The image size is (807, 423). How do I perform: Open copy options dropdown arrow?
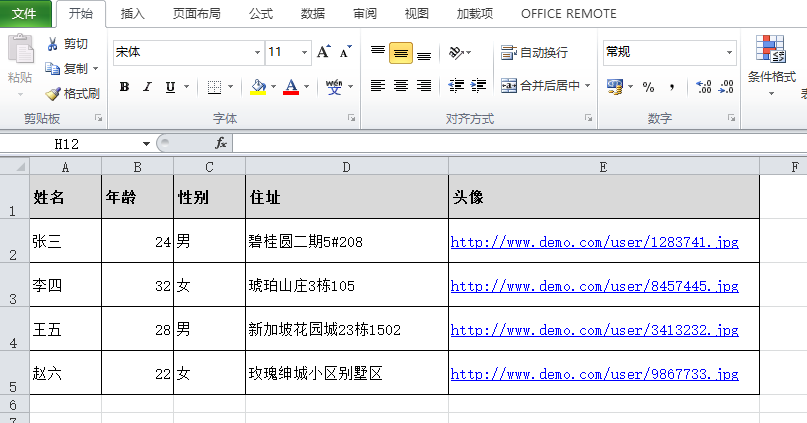pyautogui.click(x=95, y=69)
